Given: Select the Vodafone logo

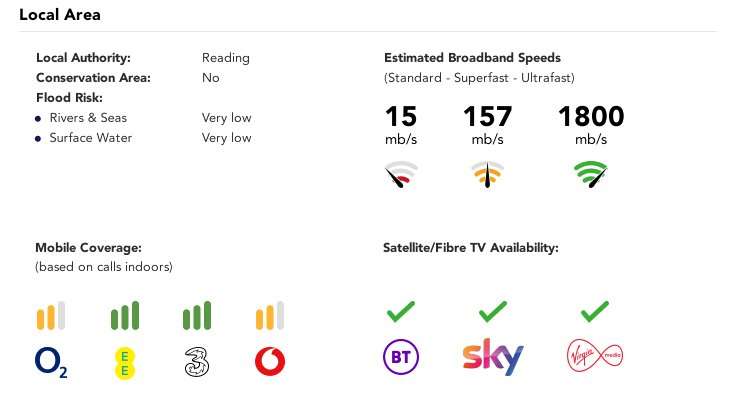Looking at the screenshot, I should 270,362.
